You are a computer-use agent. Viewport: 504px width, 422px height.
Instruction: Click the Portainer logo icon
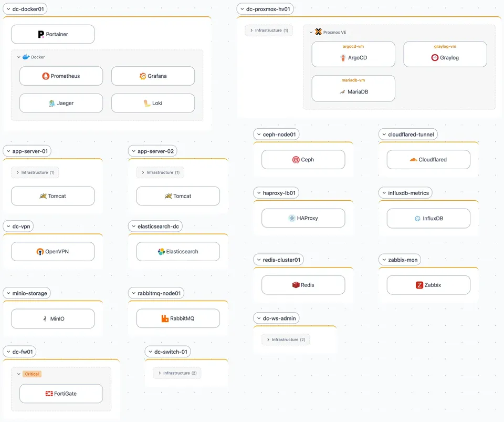pyautogui.click(x=41, y=34)
